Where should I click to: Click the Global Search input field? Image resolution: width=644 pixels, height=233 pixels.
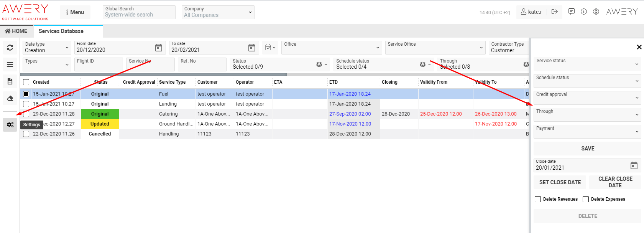tap(139, 15)
